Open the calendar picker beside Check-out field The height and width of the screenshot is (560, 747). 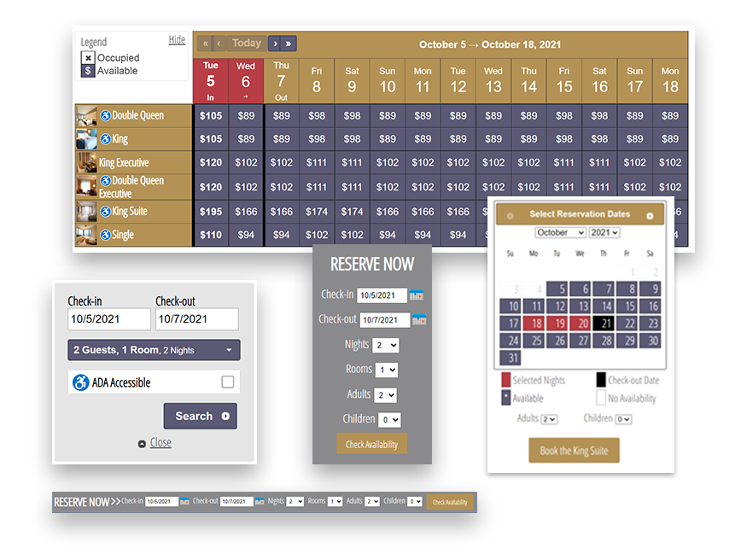tap(418, 319)
